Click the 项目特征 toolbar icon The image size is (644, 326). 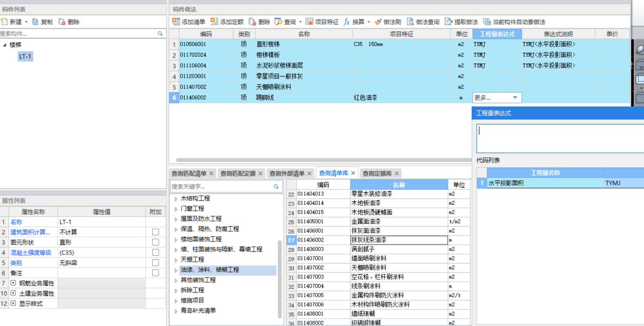(309, 22)
